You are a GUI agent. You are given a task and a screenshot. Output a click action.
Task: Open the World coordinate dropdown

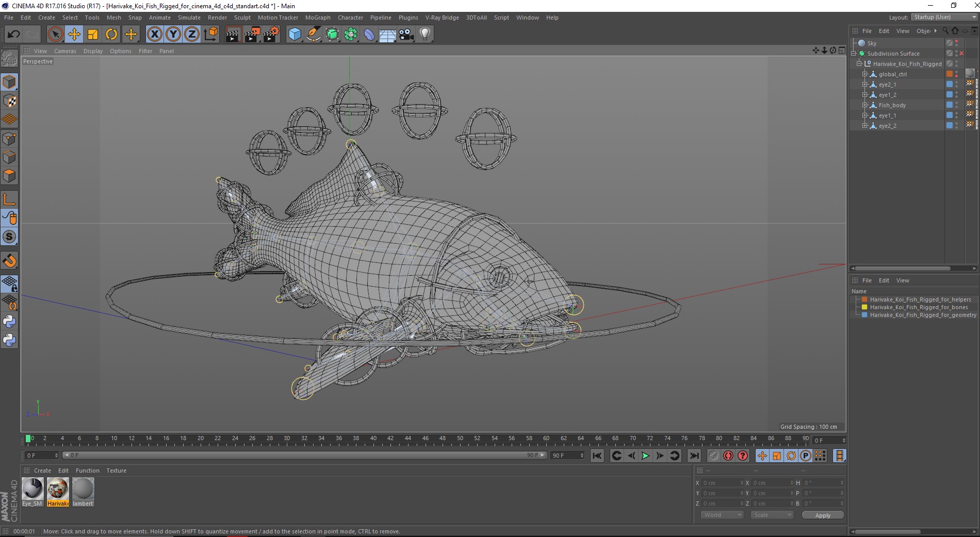[722, 515]
